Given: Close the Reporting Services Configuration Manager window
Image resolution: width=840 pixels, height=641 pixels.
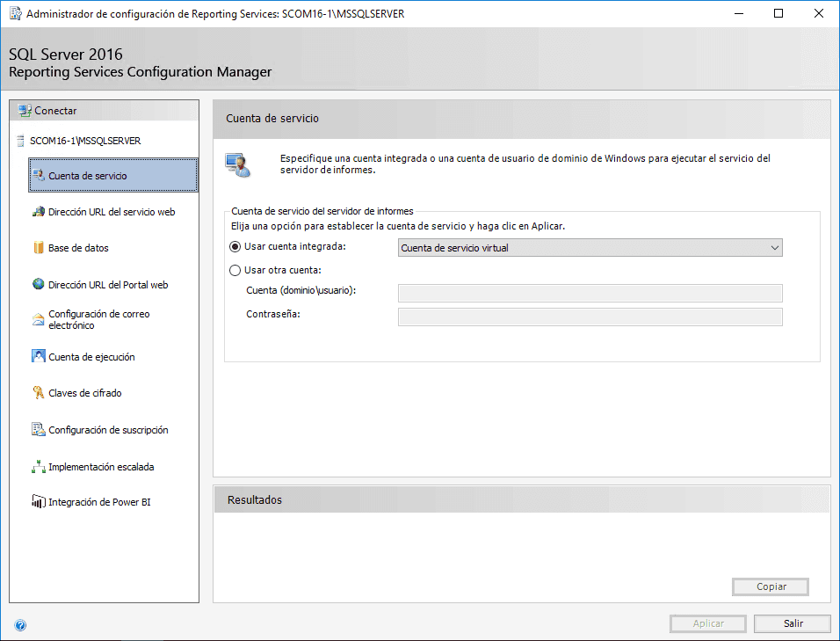Looking at the screenshot, I should [x=819, y=13].
